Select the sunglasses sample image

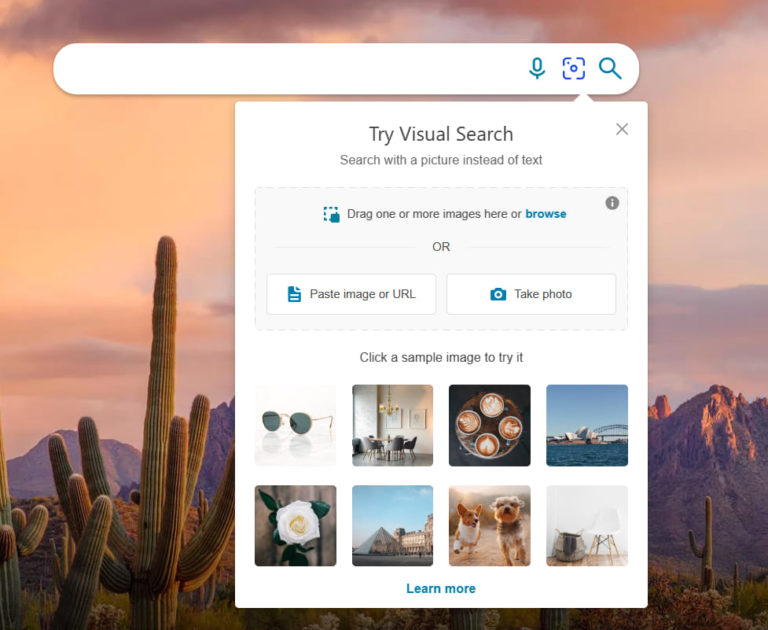click(295, 425)
